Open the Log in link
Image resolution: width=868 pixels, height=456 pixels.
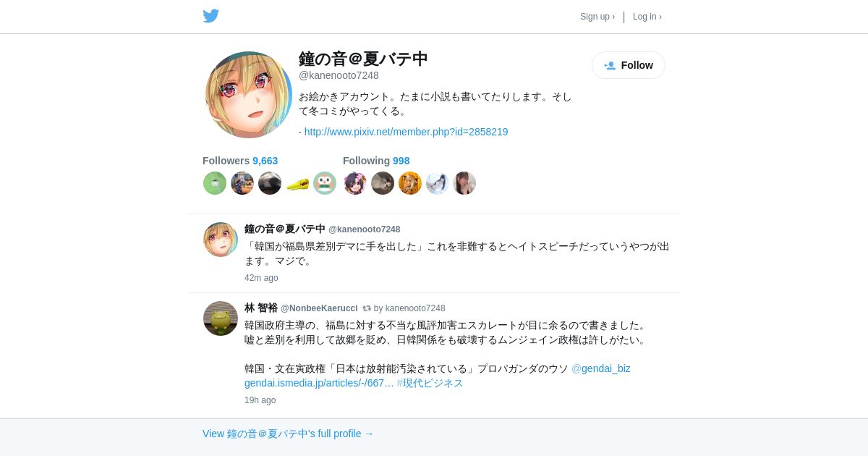[647, 17]
